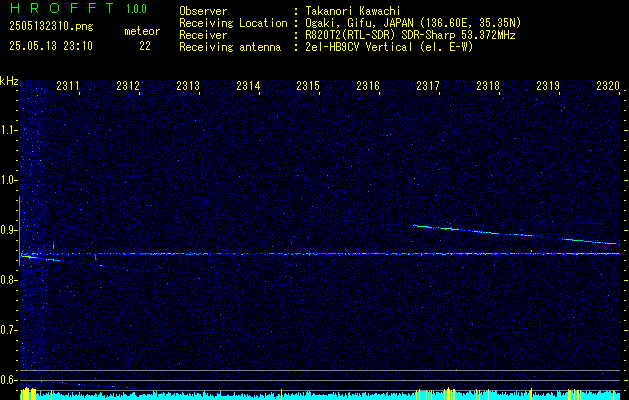Click the 2311 time axis marker
629x400 pixels.
coord(68,86)
